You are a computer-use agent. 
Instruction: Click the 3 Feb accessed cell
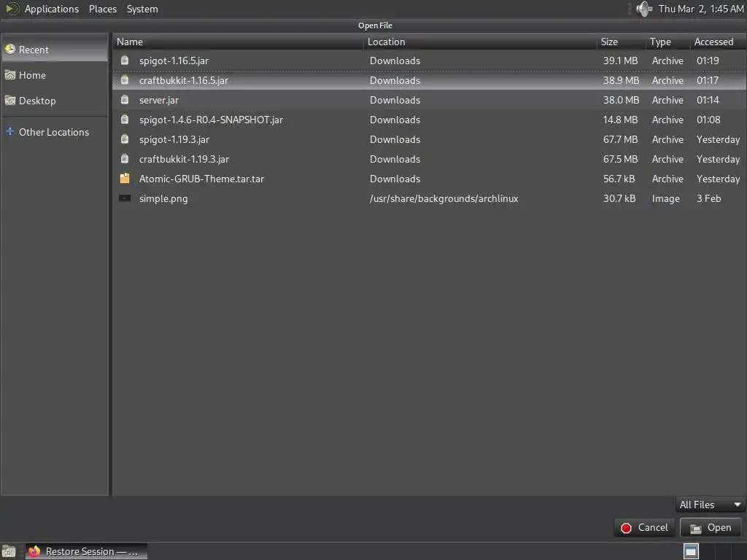click(709, 198)
